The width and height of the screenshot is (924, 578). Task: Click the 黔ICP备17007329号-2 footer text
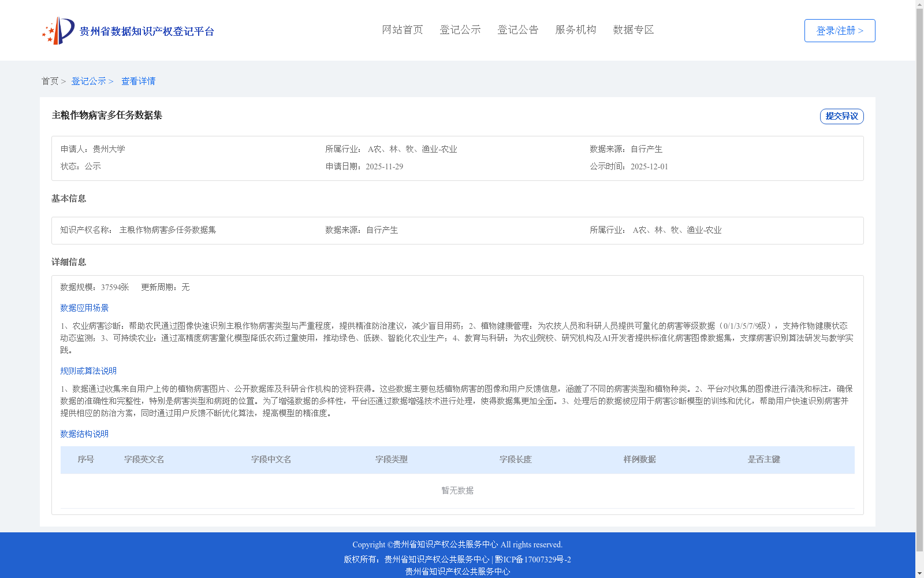[x=533, y=560]
